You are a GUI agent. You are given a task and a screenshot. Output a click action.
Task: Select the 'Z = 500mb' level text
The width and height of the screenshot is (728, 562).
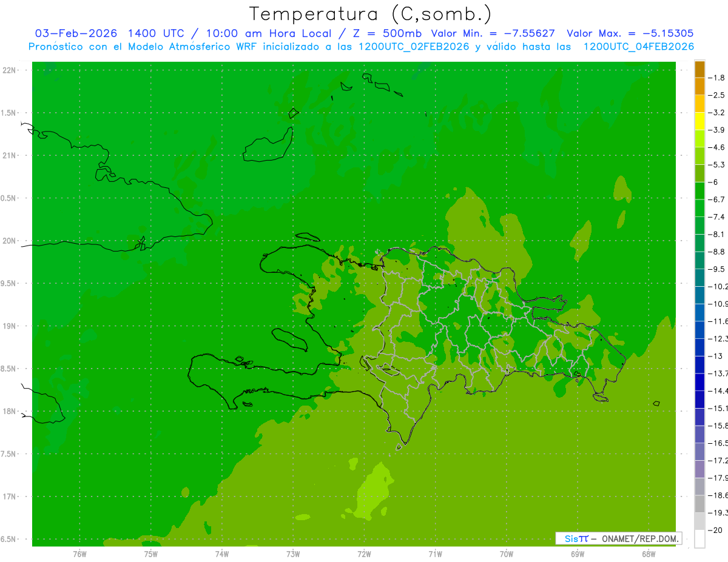tap(386, 33)
